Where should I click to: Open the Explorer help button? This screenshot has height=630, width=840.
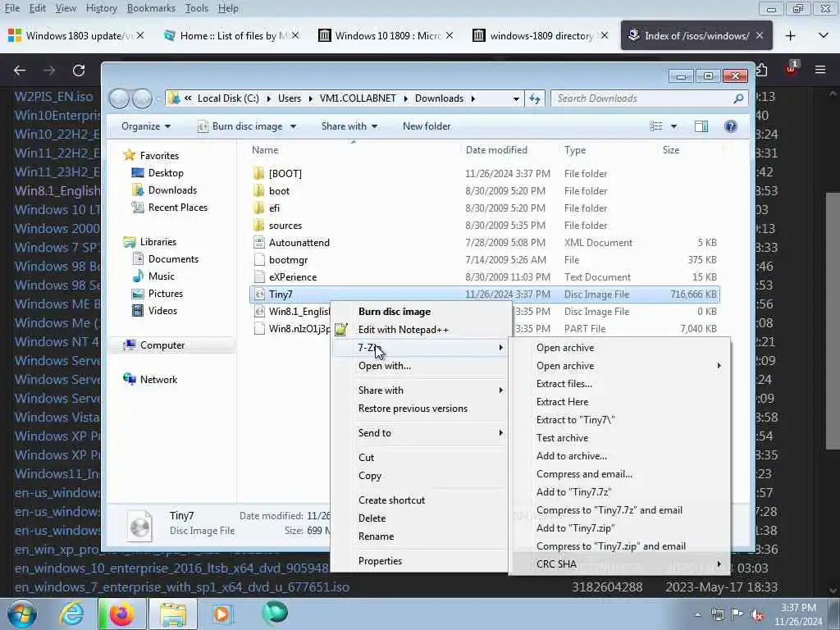pyautogui.click(x=730, y=126)
